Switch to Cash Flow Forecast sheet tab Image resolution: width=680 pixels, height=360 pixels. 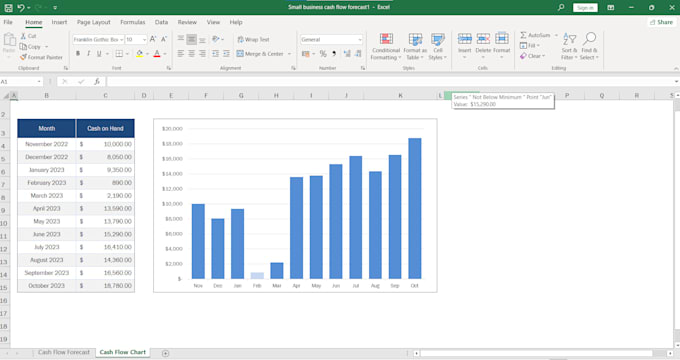point(64,352)
